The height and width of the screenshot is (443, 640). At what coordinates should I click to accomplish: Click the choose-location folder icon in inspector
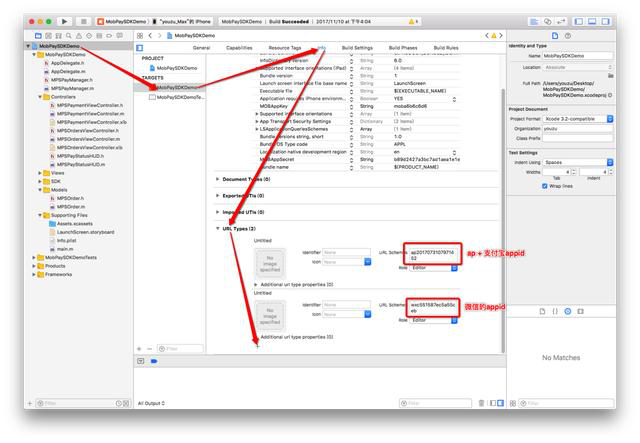click(611, 76)
